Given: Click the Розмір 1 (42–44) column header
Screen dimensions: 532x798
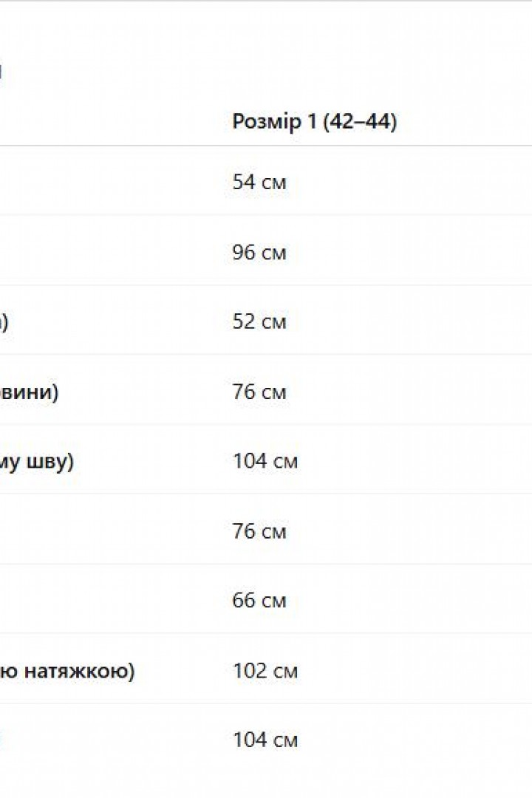Looking at the screenshot, I should pos(314,122).
